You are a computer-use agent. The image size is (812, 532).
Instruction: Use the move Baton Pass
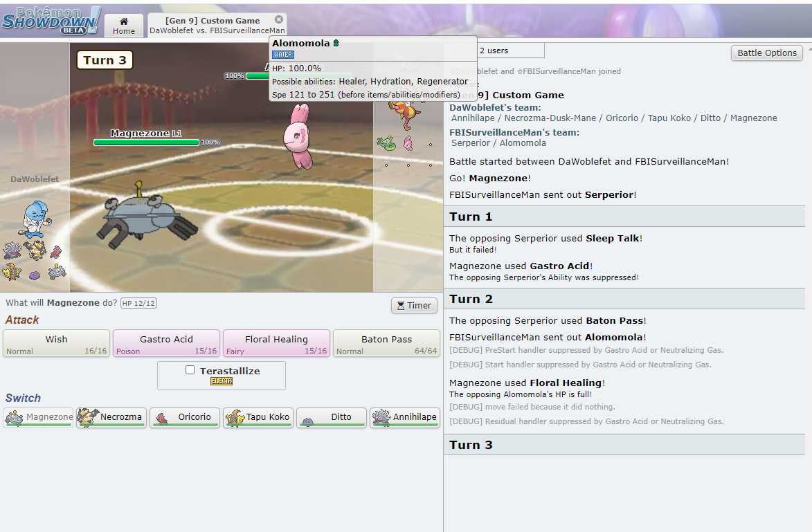(x=386, y=344)
